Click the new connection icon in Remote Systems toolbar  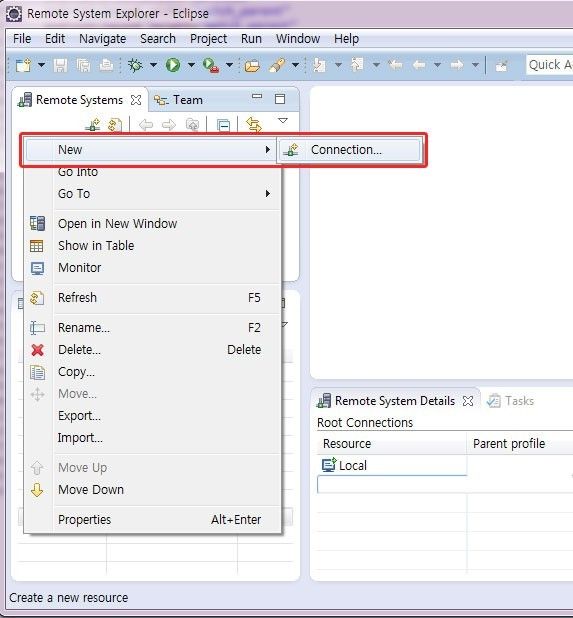click(93, 125)
